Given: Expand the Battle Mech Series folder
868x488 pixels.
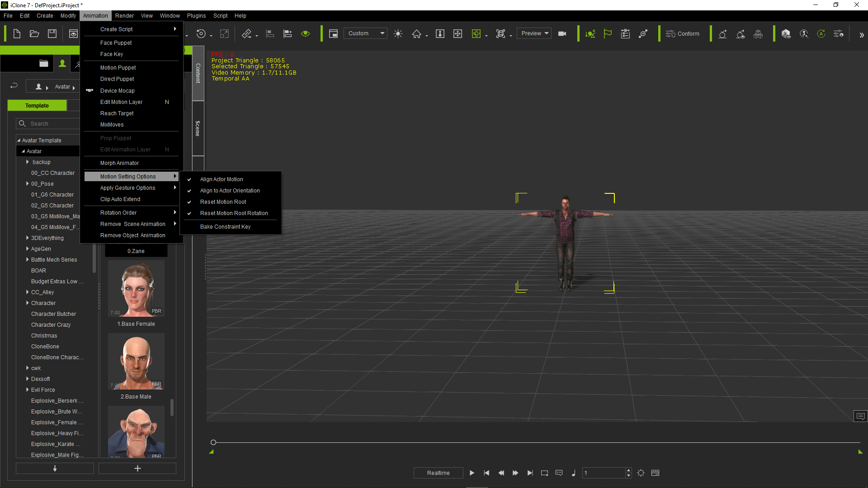Looking at the screenshot, I should click(28, 259).
